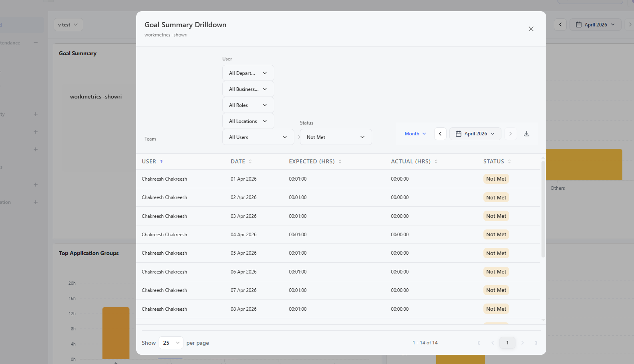Open the All Departments dropdown
634x364 pixels.
pos(248,73)
